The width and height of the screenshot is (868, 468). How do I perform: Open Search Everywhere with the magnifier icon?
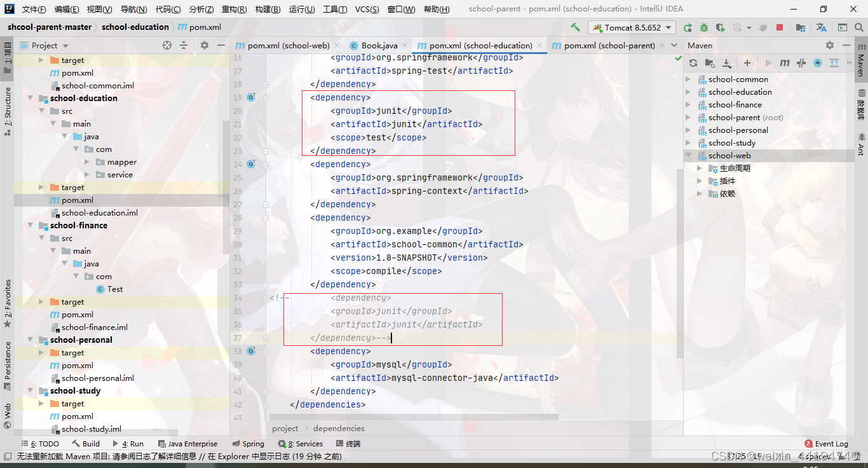858,27
